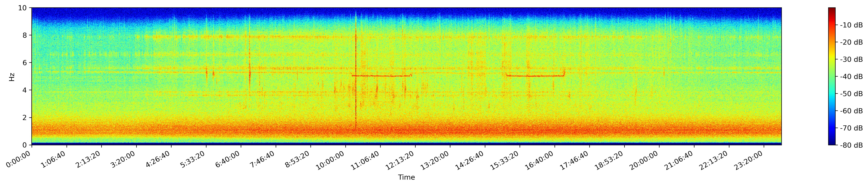This screenshot has height=186, width=868.
Task: Click the vertical spike near 6:40:00
Action: 249,56
